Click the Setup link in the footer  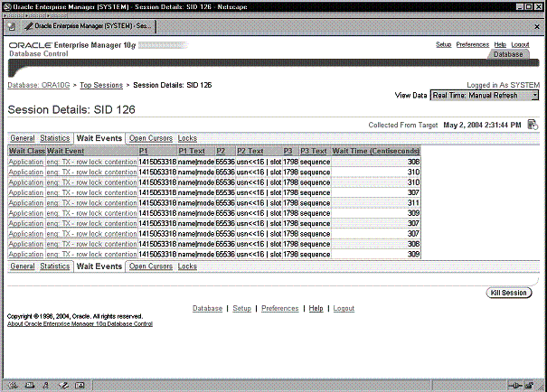[241, 308]
